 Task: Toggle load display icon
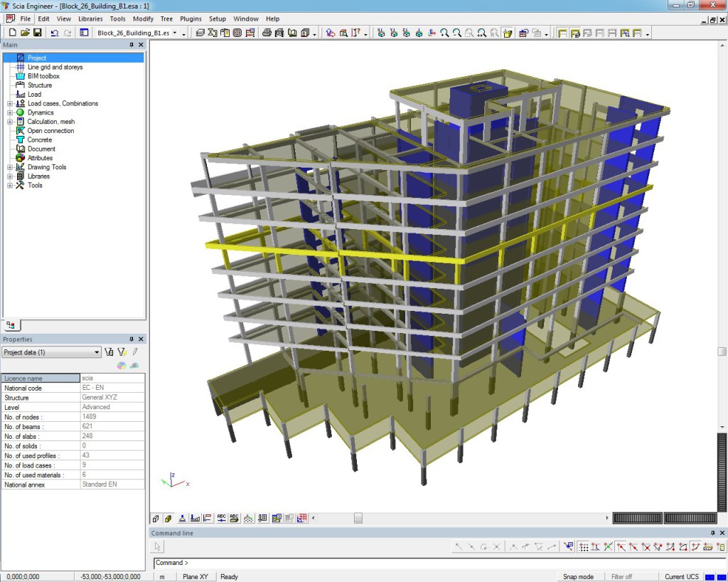point(195,519)
